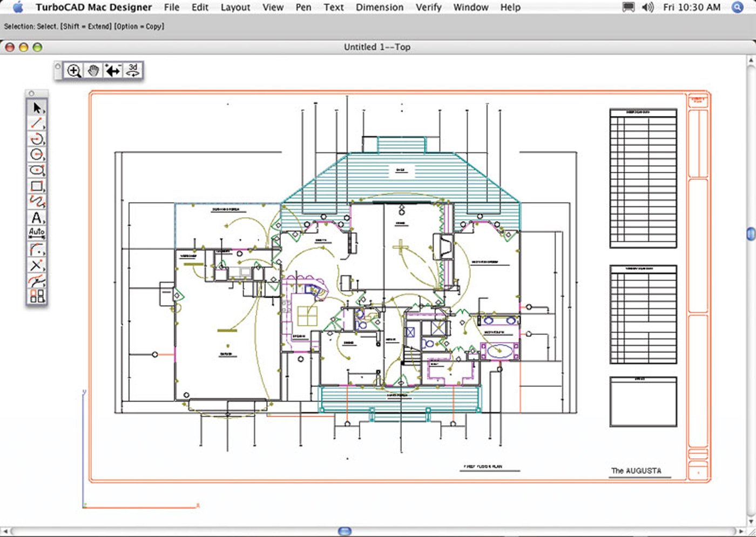This screenshot has height=537, width=756.
Task: Activate the Trim tool
Action: click(37, 265)
